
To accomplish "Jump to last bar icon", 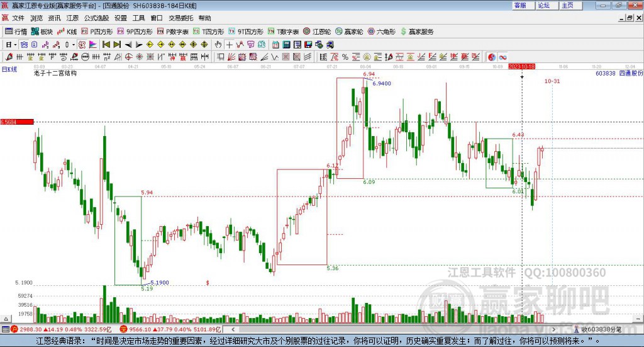I will [x=117, y=45].
